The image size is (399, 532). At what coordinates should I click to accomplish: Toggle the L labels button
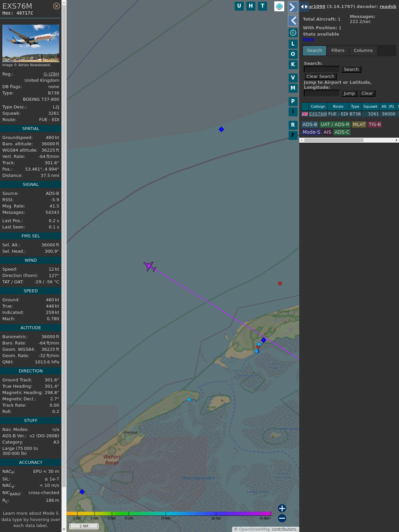[x=293, y=44]
